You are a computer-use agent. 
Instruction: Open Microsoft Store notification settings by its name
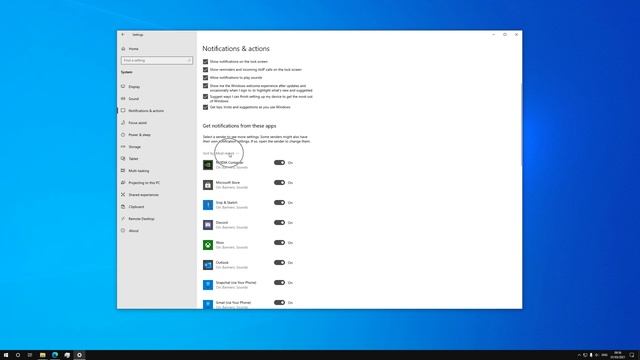228,182
